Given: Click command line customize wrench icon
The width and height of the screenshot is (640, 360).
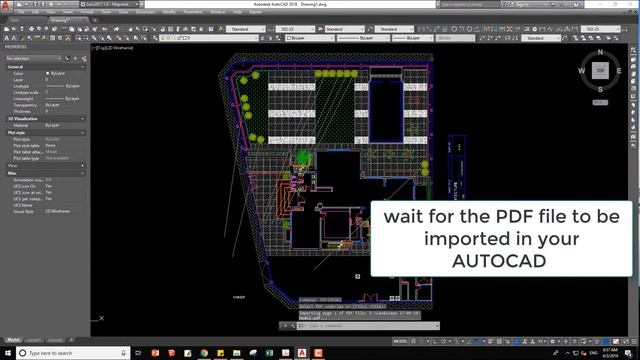Looking at the screenshot, I should point(293,326).
